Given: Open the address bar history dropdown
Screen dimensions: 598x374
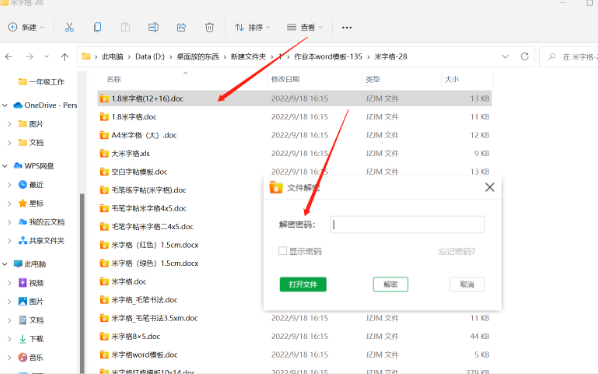Looking at the screenshot, I should (505, 56).
